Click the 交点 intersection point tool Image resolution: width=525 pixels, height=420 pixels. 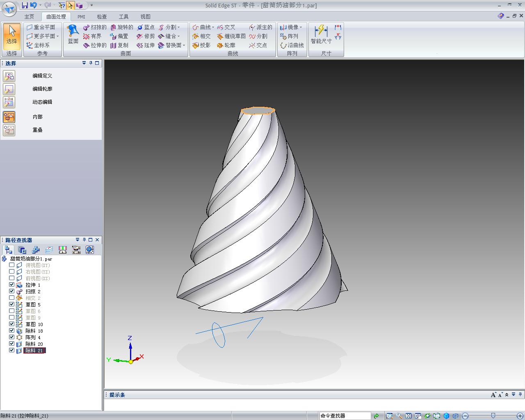point(258,45)
